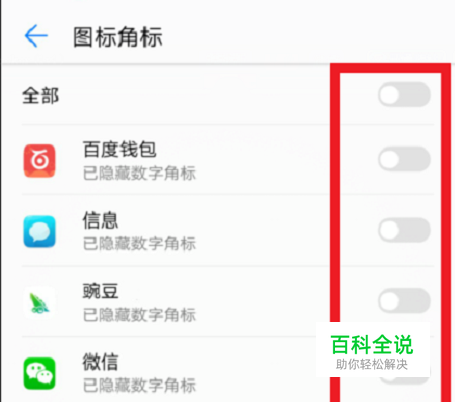Click the 信息 app name

tap(100, 220)
